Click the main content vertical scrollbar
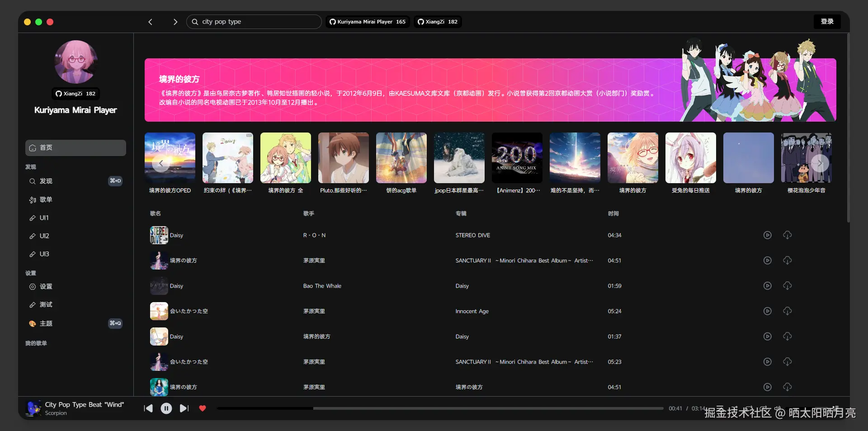868x431 pixels. click(848, 128)
